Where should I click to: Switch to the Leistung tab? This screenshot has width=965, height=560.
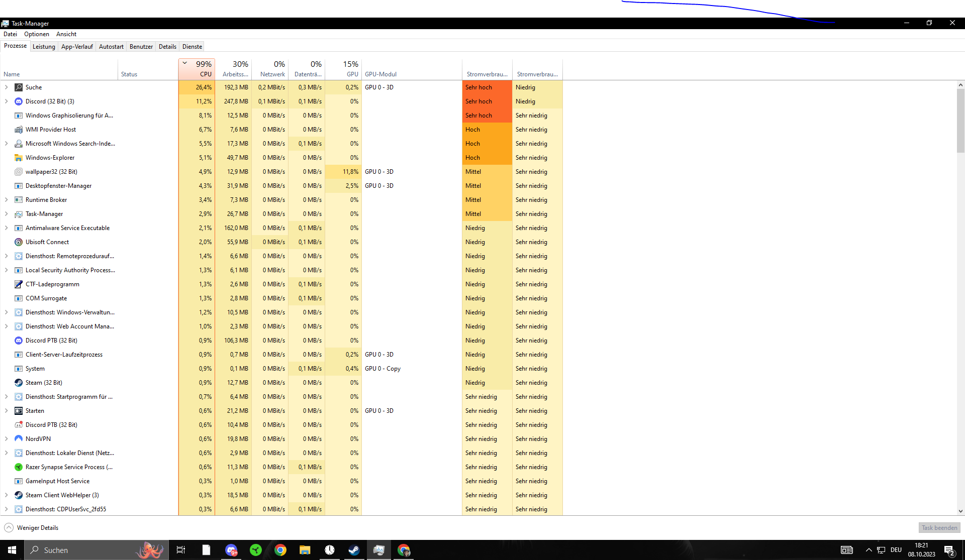tap(44, 47)
